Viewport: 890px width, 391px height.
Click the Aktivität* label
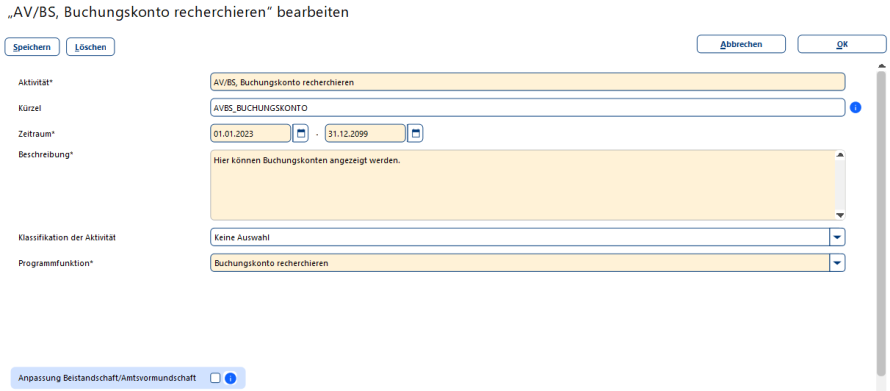[x=35, y=82]
